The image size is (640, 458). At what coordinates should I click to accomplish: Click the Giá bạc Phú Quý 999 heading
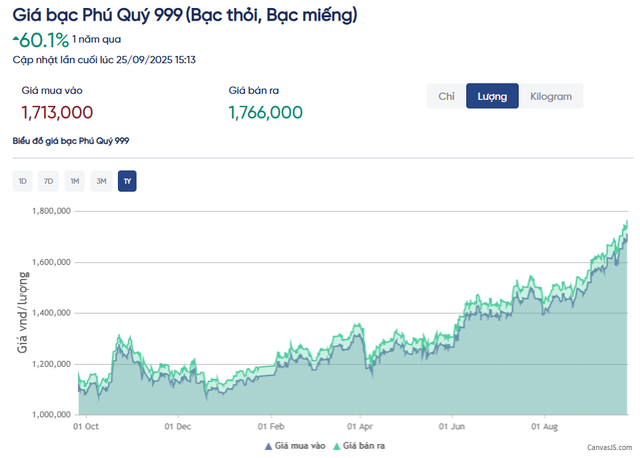coord(98,15)
